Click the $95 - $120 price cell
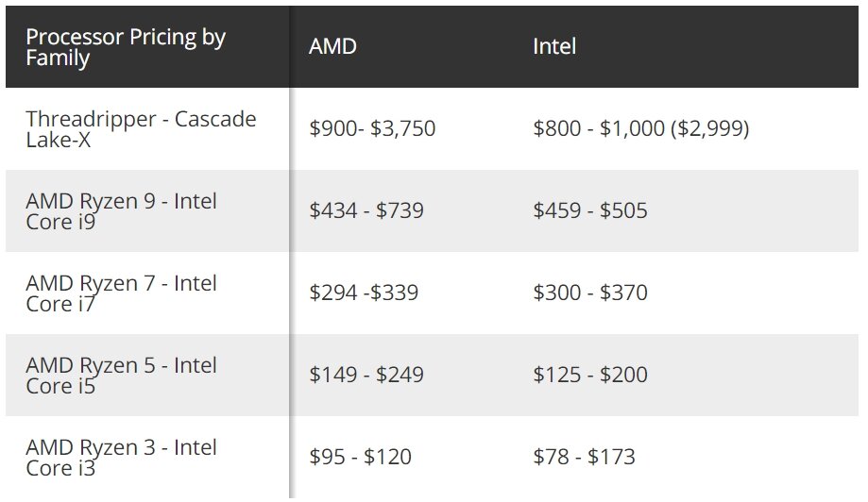 click(x=361, y=458)
